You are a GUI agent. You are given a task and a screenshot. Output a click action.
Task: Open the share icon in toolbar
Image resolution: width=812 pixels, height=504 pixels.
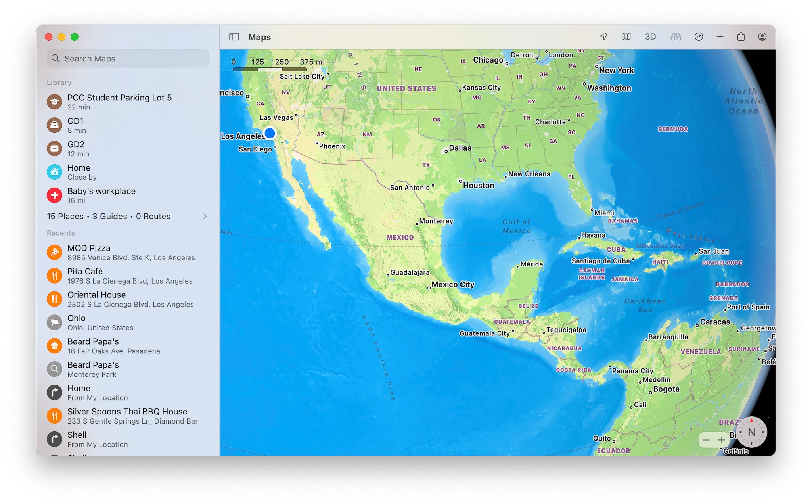pyautogui.click(x=741, y=37)
